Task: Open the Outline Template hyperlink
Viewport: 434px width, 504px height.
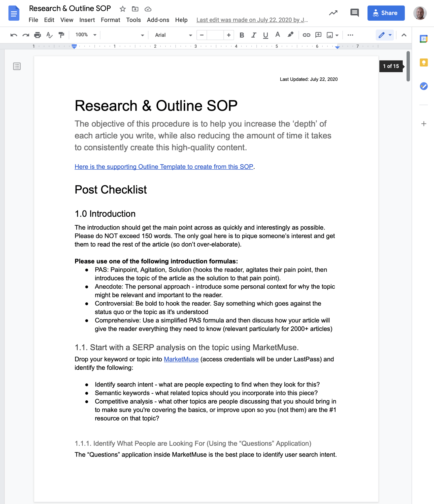Action: click(x=164, y=167)
